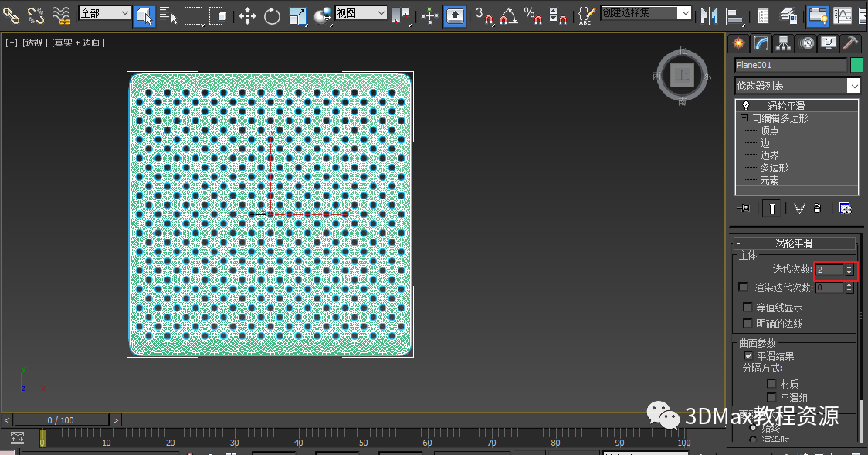The height and width of the screenshot is (455, 868).
Task: Select 多边形 sub-object level
Action: click(773, 168)
